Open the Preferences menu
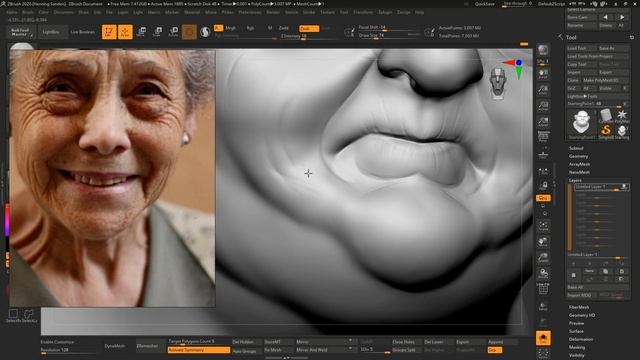The image size is (640, 360). coord(250,12)
